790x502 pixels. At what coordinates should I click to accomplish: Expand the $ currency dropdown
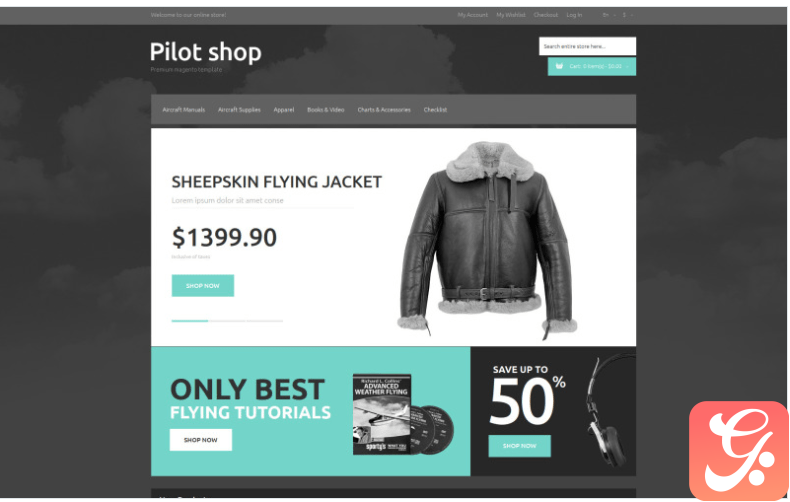[x=628, y=15]
